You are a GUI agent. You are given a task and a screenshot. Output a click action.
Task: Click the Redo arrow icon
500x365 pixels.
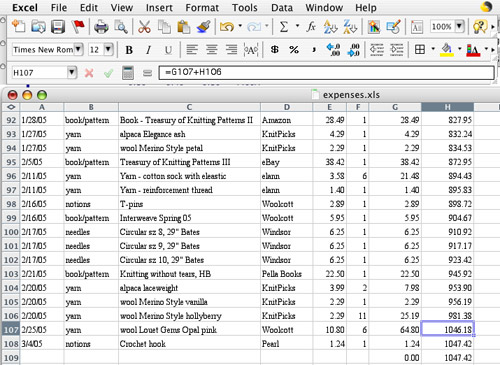[254, 27]
